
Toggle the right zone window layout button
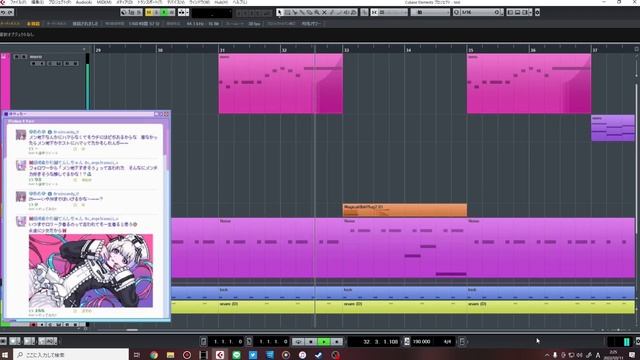click(525, 13)
